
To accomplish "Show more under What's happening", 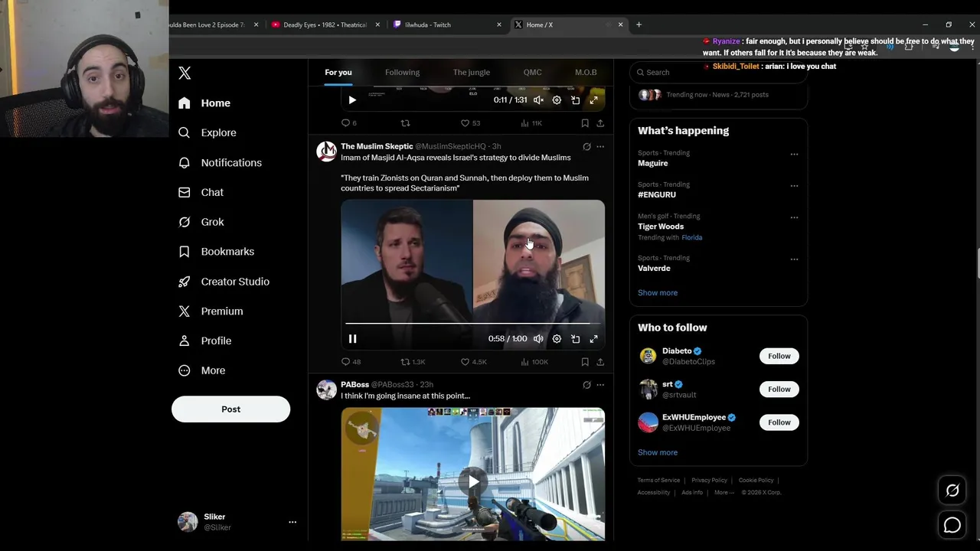I will (x=658, y=292).
